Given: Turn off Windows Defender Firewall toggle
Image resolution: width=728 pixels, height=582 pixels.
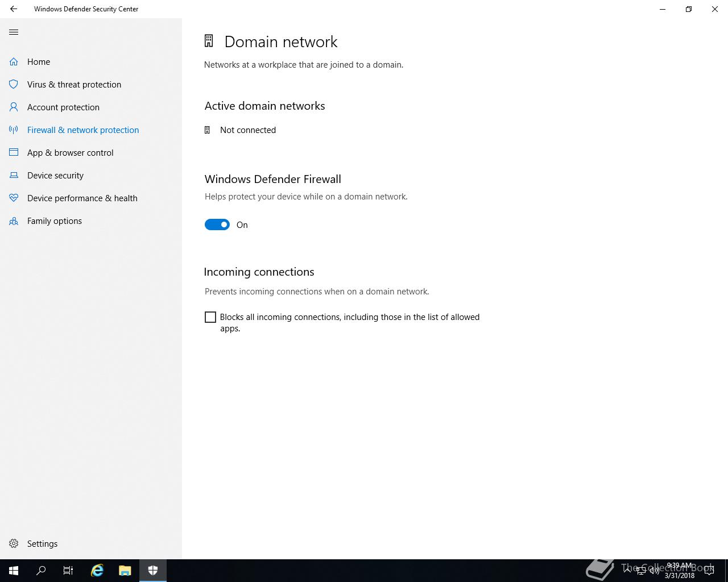Looking at the screenshot, I should (x=217, y=225).
